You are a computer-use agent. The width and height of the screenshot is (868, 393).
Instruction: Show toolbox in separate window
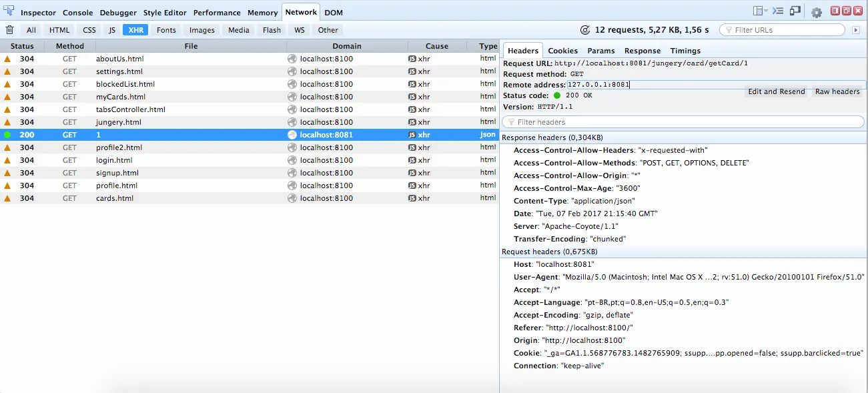point(846,11)
